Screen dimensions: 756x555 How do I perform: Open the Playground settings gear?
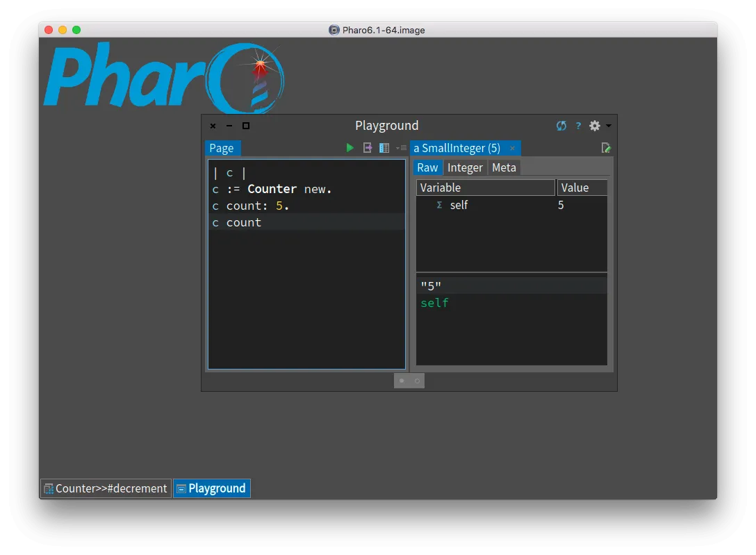pos(595,126)
